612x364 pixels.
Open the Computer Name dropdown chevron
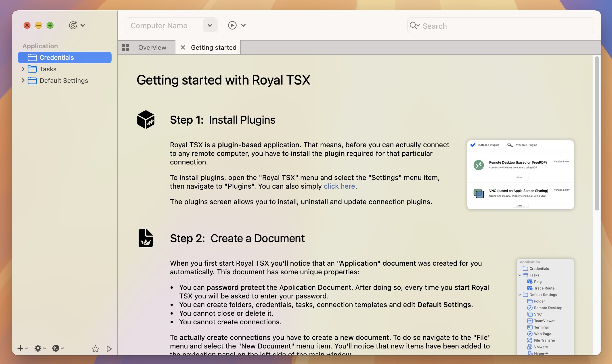210,26
